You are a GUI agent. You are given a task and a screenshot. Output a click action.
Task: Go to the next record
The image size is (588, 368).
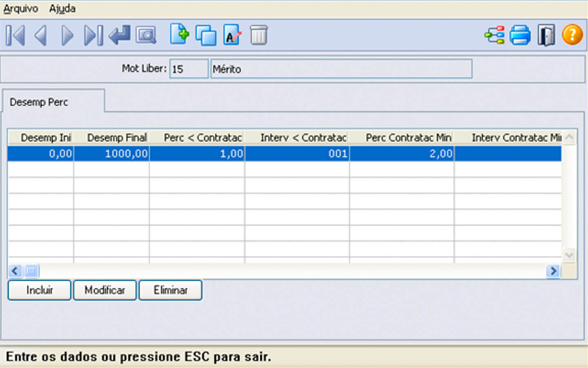point(67,35)
